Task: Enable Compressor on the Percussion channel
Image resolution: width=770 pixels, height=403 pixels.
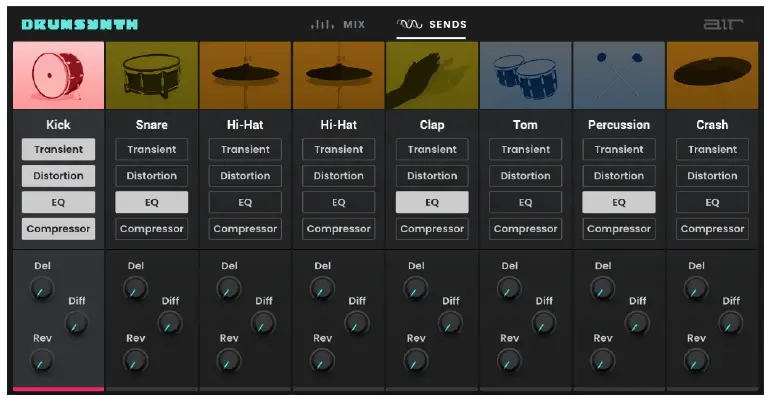Action: coord(619,229)
